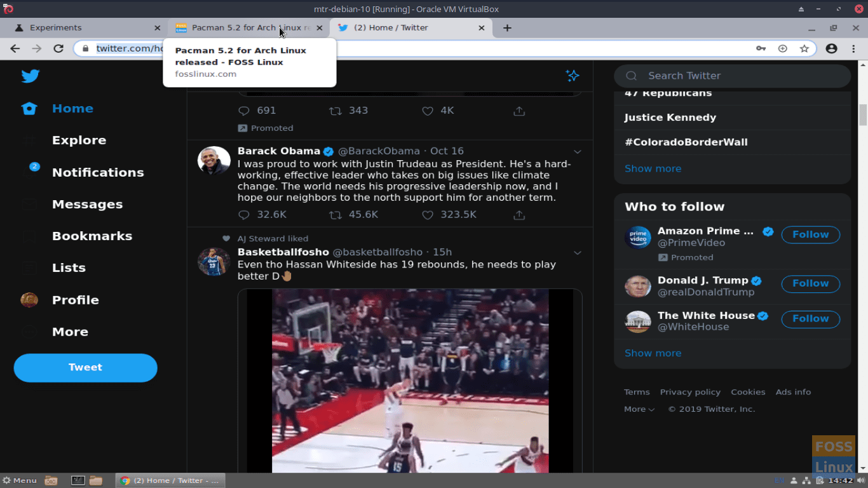Click the blue Tweet button
The width and height of the screenshot is (868, 488).
[x=85, y=367]
